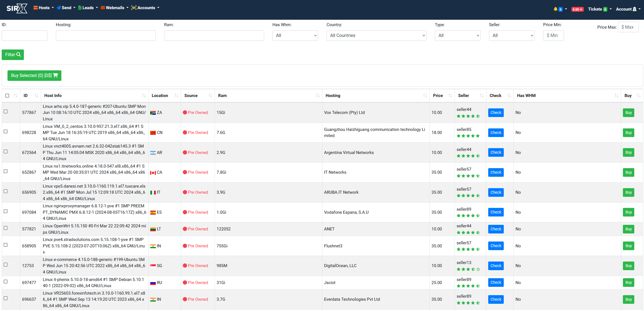The height and width of the screenshot is (311, 644).
Task: Select the checkbox for host 656905
Action: click(x=6, y=191)
